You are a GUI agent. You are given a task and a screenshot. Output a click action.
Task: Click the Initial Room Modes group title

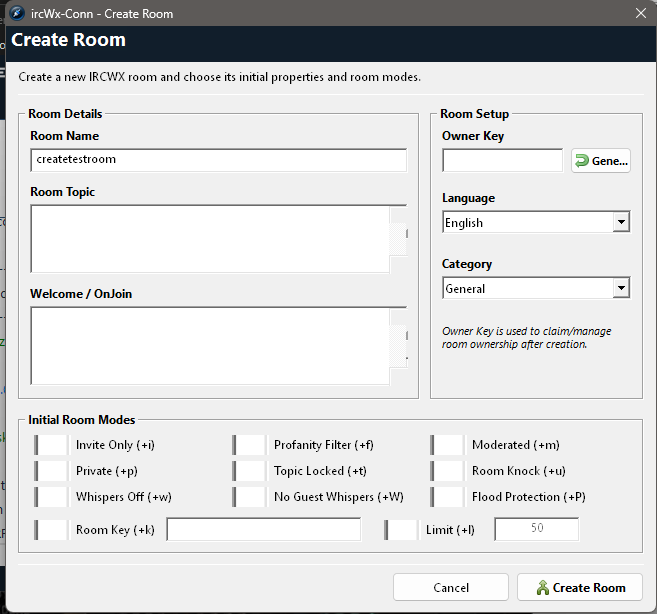pos(82,420)
